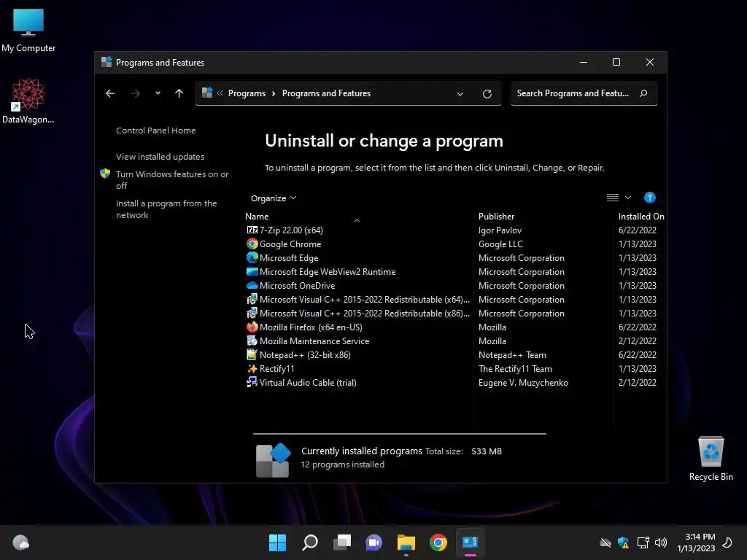Click the Rectify11 sparkle icon in list
747x560 pixels.
coord(252,368)
